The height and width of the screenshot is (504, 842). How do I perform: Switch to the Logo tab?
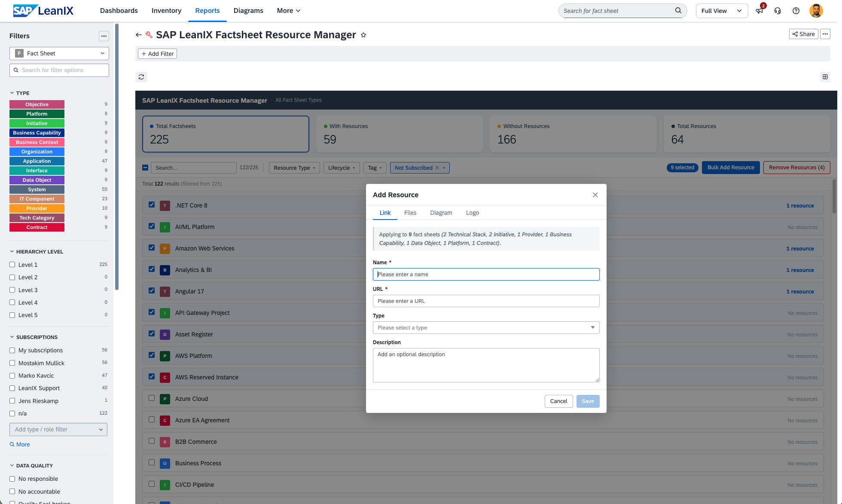point(473,213)
